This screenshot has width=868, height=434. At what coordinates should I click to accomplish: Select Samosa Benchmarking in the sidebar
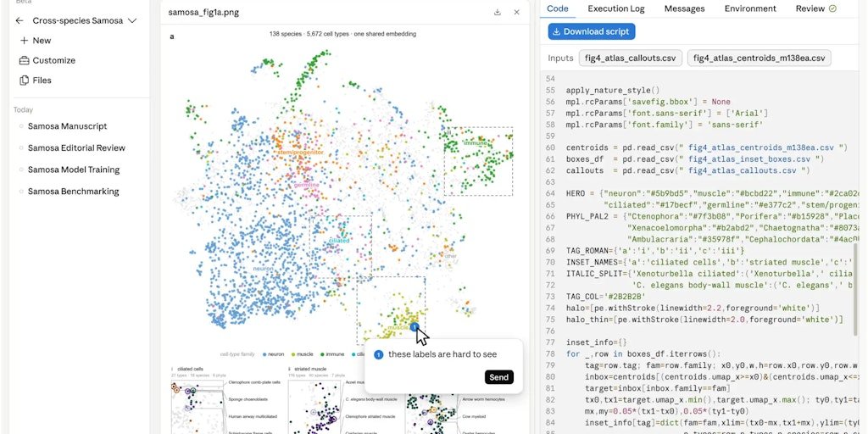[x=73, y=192]
